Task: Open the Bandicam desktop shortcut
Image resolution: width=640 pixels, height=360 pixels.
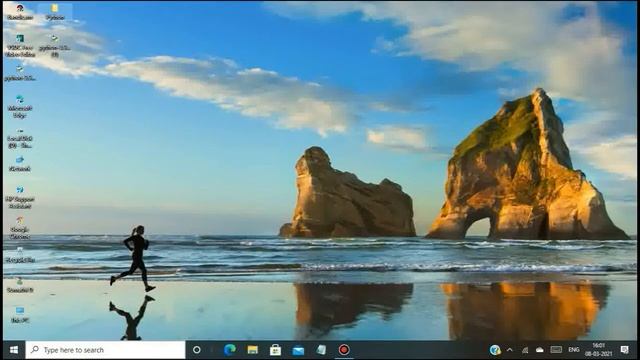Action: point(20,12)
